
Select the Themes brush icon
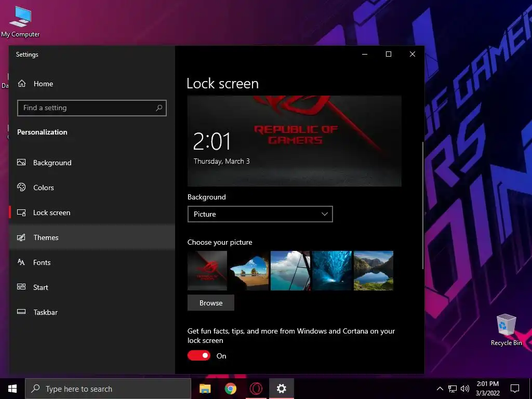tap(21, 237)
